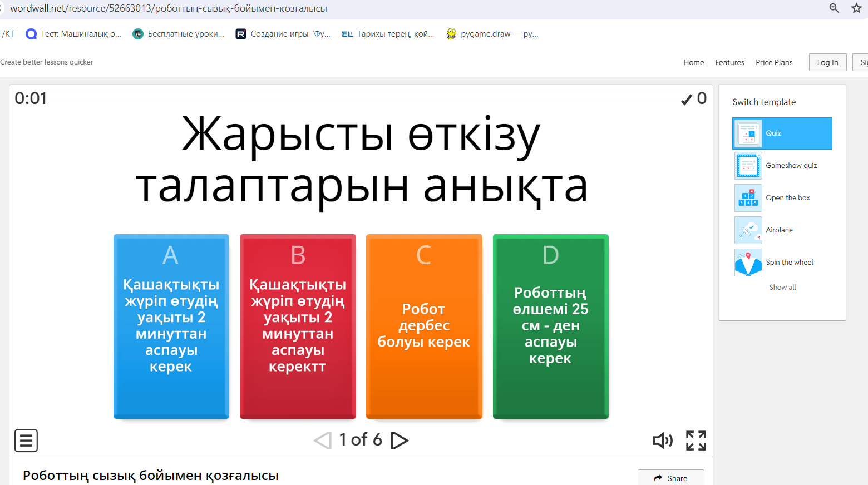Choose green answer D Роботтың өлшемі
The height and width of the screenshot is (485, 868).
pos(551,326)
